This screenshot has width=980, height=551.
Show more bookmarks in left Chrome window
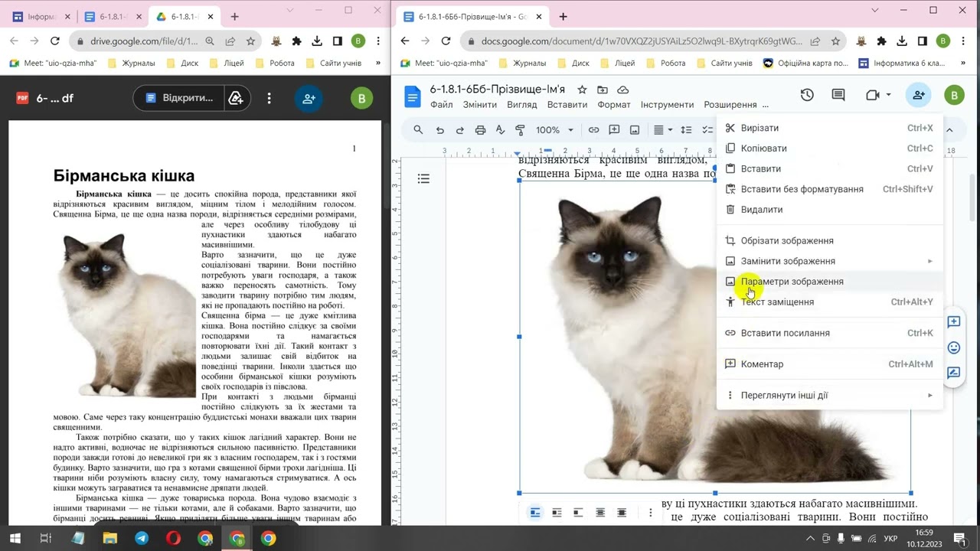pos(377,64)
